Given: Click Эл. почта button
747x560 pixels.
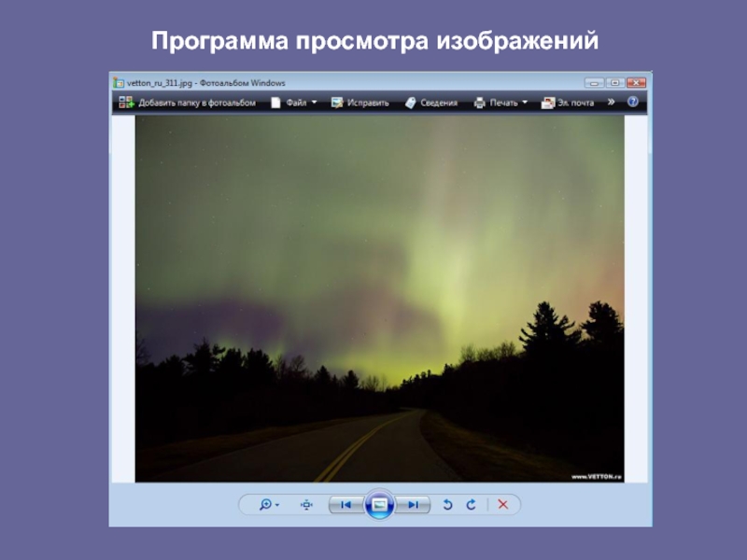Looking at the screenshot, I should (x=568, y=103).
